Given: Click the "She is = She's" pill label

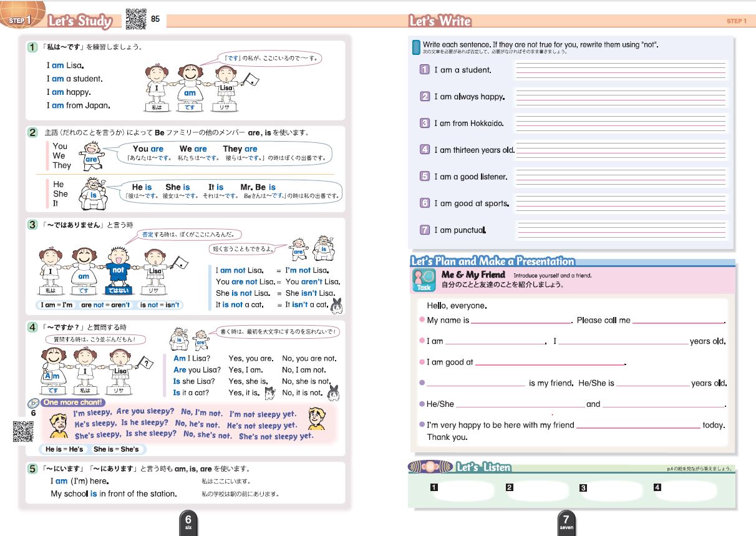Looking at the screenshot, I should [x=117, y=449].
